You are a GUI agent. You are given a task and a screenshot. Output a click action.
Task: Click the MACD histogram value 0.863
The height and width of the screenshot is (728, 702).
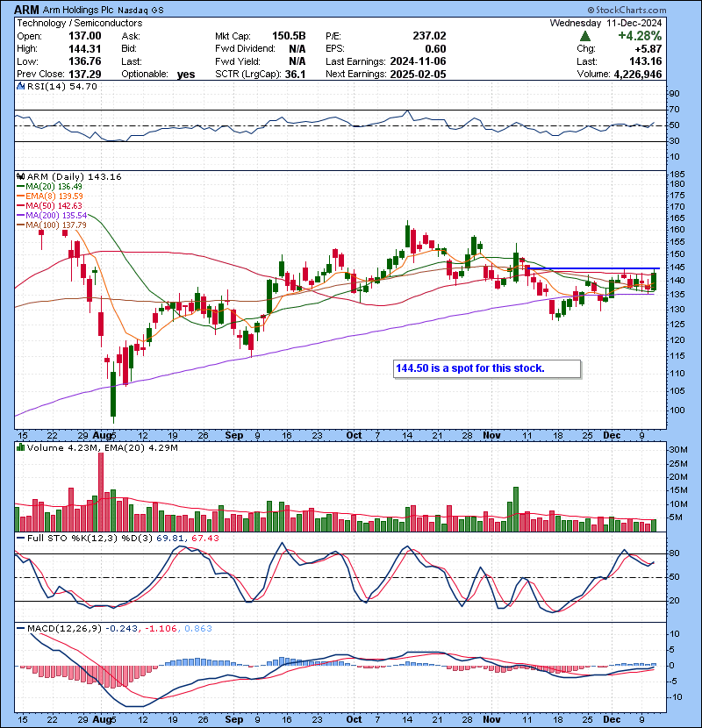(198, 628)
